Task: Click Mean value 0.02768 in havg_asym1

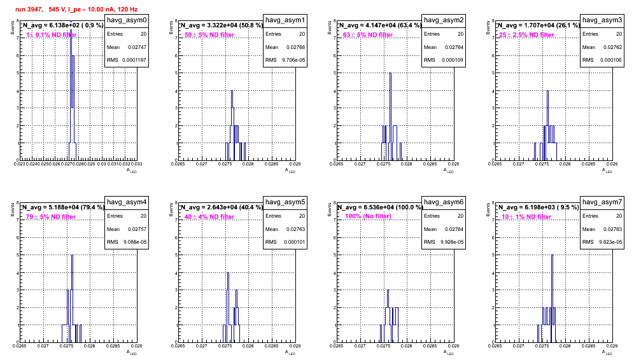Action: click(295, 47)
